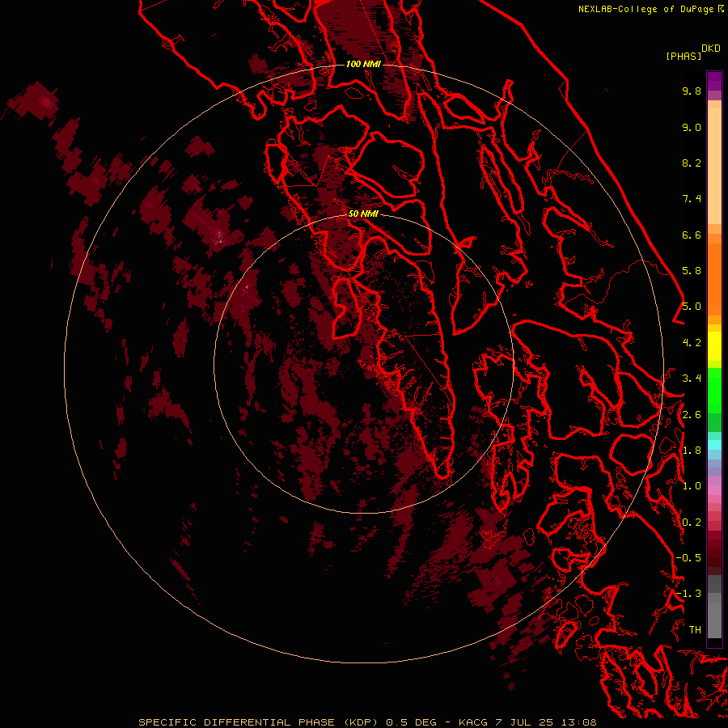Pick the gray segment at the color bar's bottom

click(714, 617)
